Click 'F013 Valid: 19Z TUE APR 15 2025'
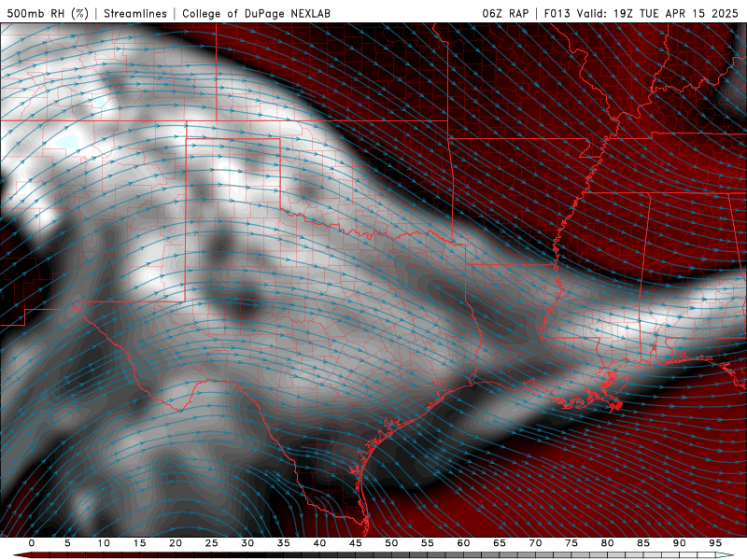Image resolution: width=747 pixels, height=560 pixels. [641, 13]
